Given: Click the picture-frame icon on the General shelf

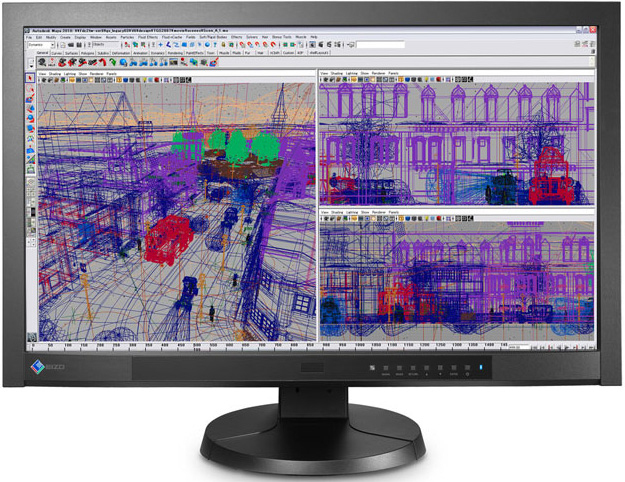Looking at the screenshot, I should point(173,62).
